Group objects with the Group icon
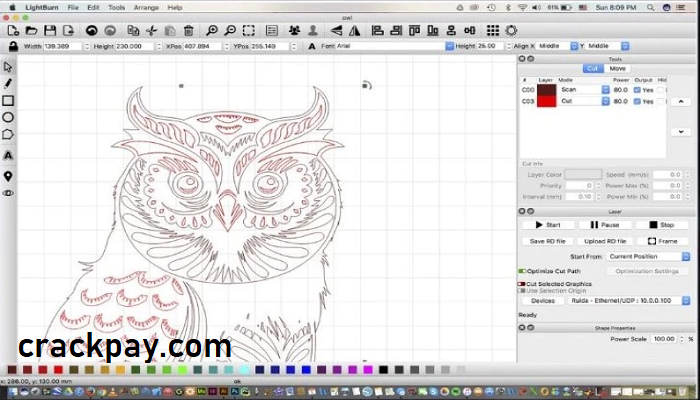The height and width of the screenshot is (400, 700). click(x=294, y=30)
